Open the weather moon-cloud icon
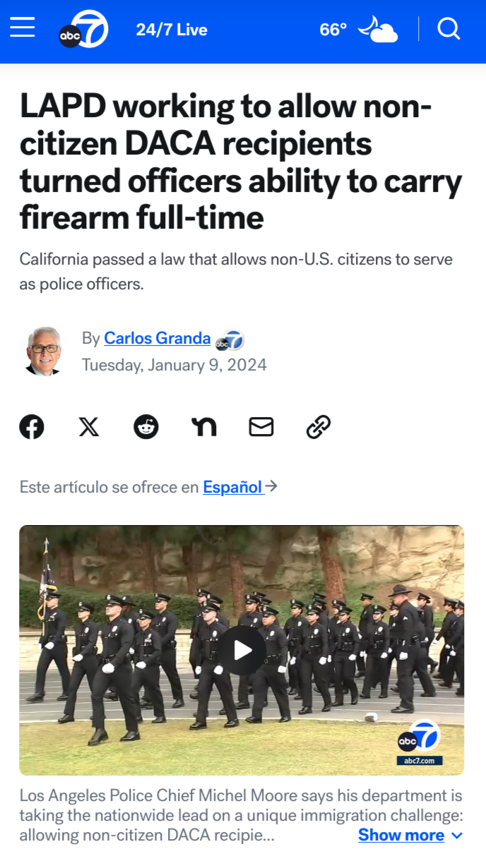The image size is (486, 868). [377, 30]
